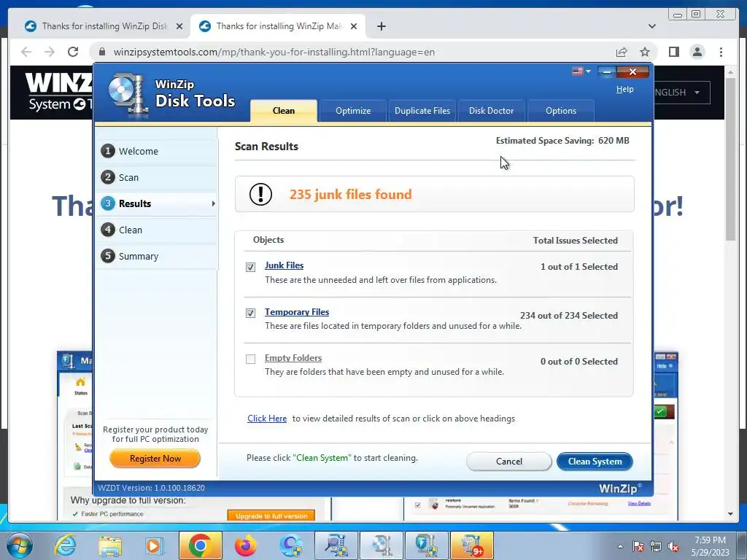The image size is (747, 560).
Task: Close the WinZip Malware browser tab
Action: tap(354, 26)
